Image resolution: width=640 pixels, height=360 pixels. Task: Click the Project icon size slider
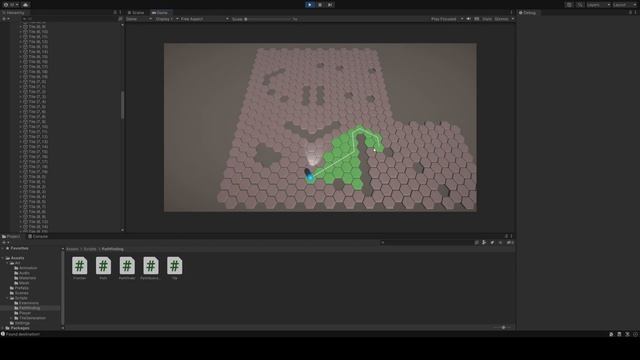(503, 327)
